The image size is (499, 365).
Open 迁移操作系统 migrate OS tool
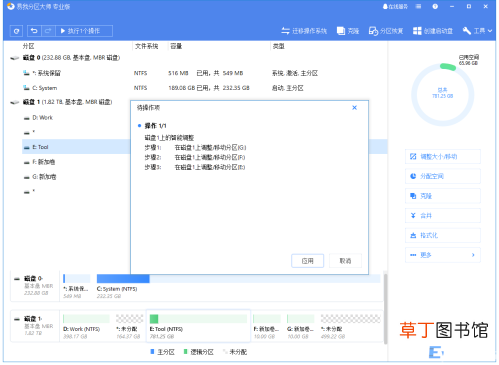pyautogui.click(x=304, y=31)
